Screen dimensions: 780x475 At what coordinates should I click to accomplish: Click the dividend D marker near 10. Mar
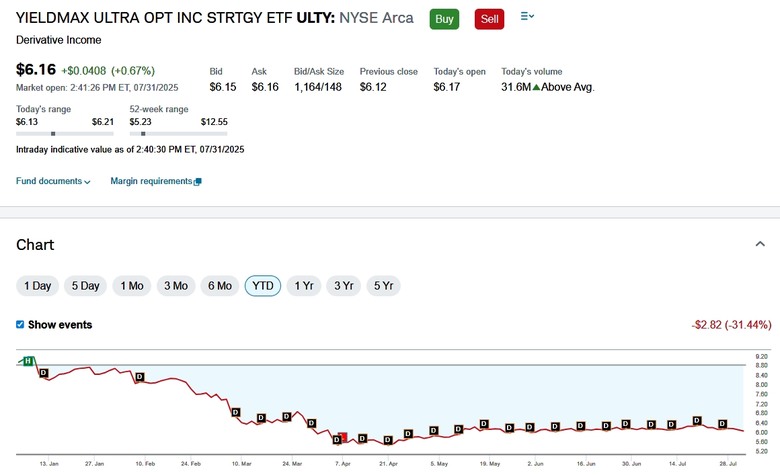pyautogui.click(x=236, y=412)
